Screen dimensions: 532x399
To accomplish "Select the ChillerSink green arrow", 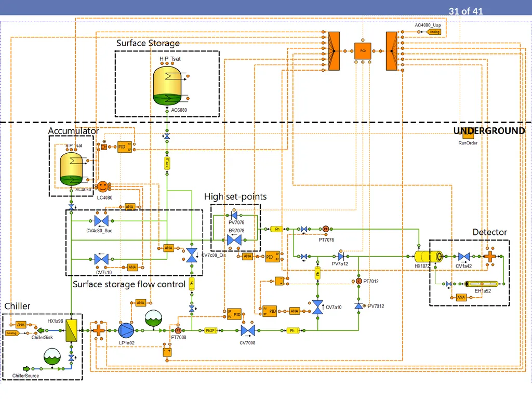I will pyautogui.click(x=41, y=330).
